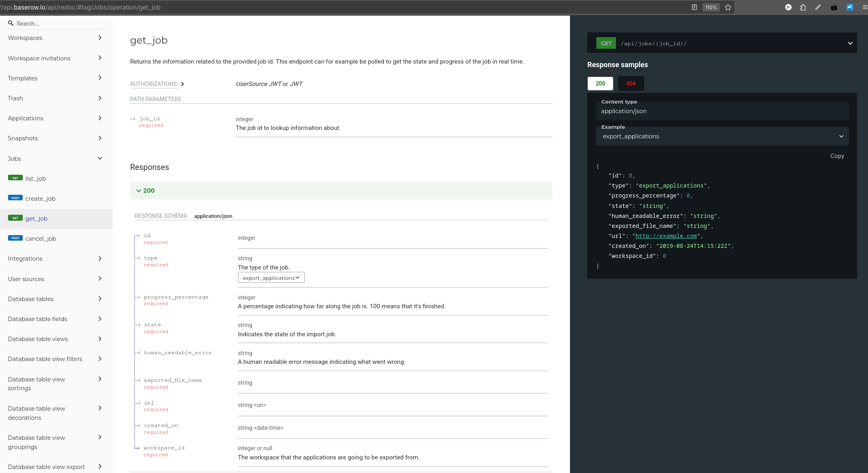Switch to the 404 response sample tab
This screenshot has width=868, height=473.
(x=631, y=84)
